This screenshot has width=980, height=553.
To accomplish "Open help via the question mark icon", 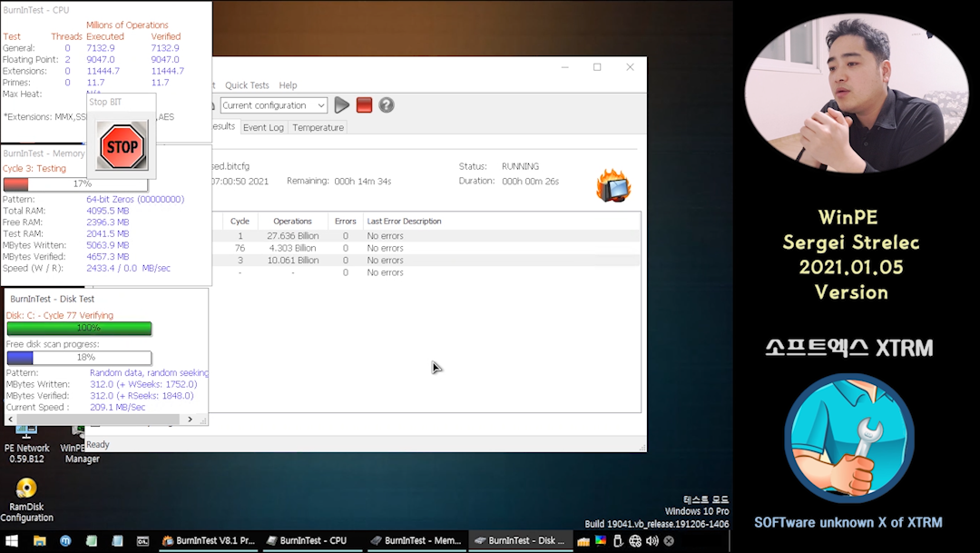I will [387, 105].
